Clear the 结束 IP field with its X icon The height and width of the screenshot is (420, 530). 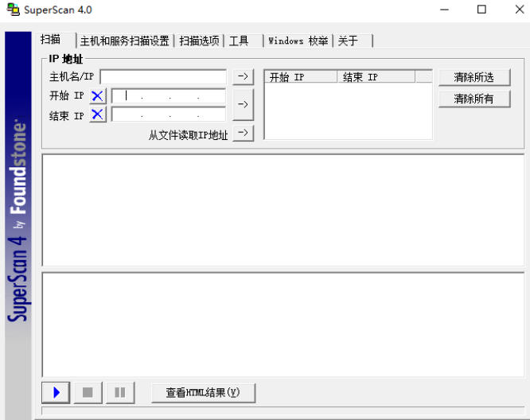pos(98,115)
